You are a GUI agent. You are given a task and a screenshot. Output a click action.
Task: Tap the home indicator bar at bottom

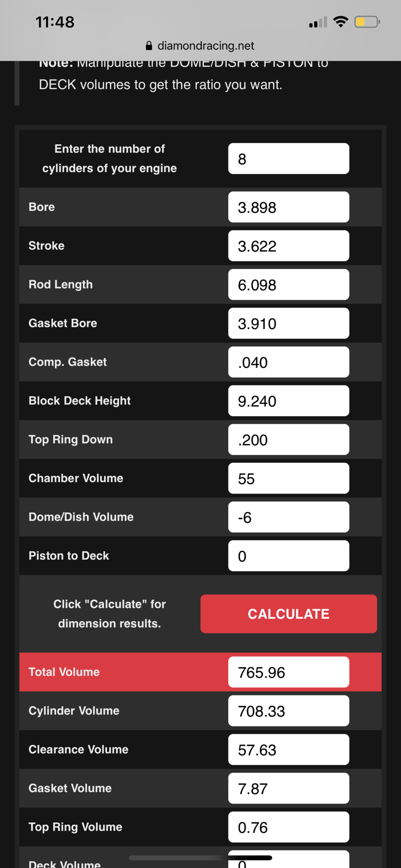200,858
